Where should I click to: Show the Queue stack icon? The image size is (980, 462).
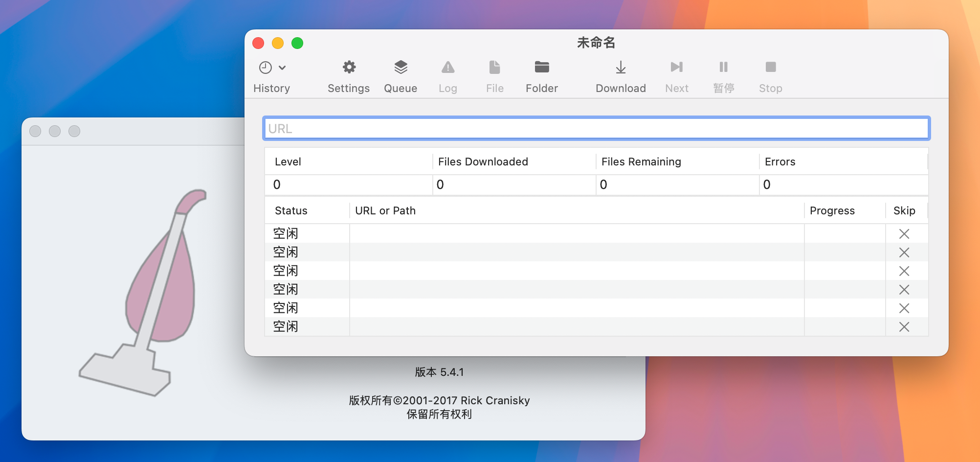pyautogui.click(x=401, y=67)
